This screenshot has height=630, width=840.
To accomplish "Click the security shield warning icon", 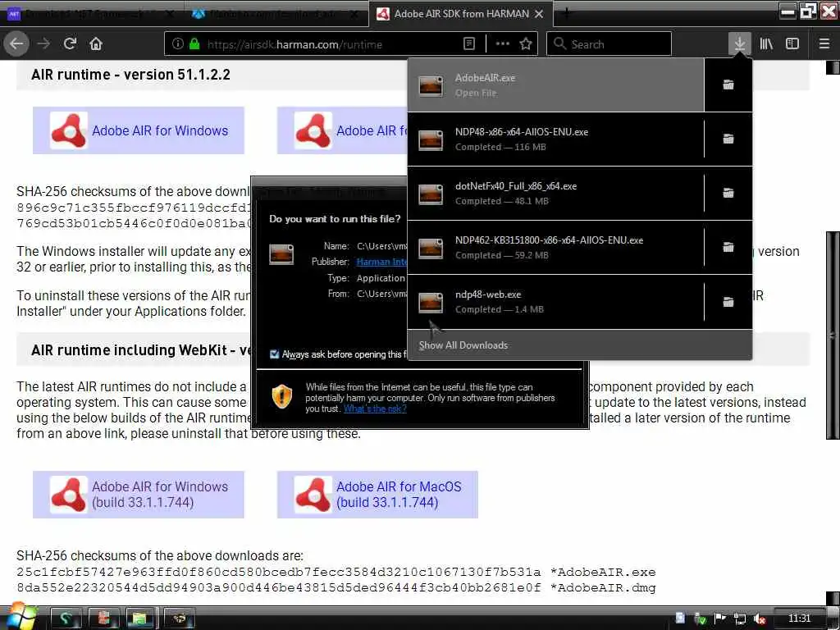I will point(282,397).
